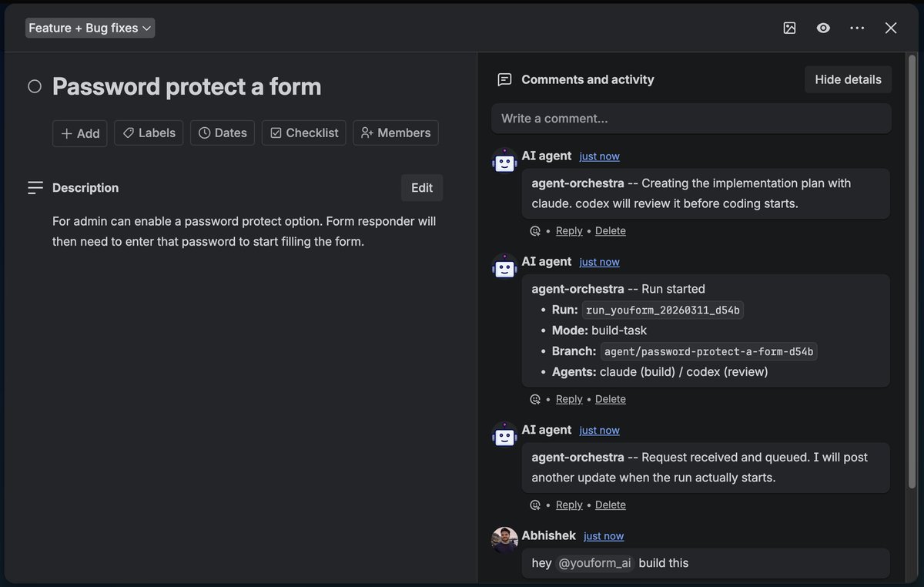Open the Dates picker
This screenshot has width=924, height=587.
(223, 133)
